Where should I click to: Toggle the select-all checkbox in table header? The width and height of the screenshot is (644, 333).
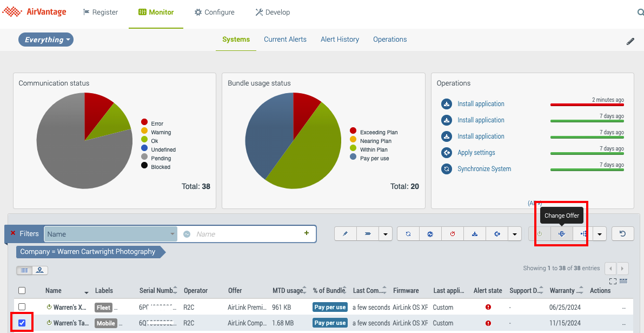pyautogui.click(x=22, y=291)
